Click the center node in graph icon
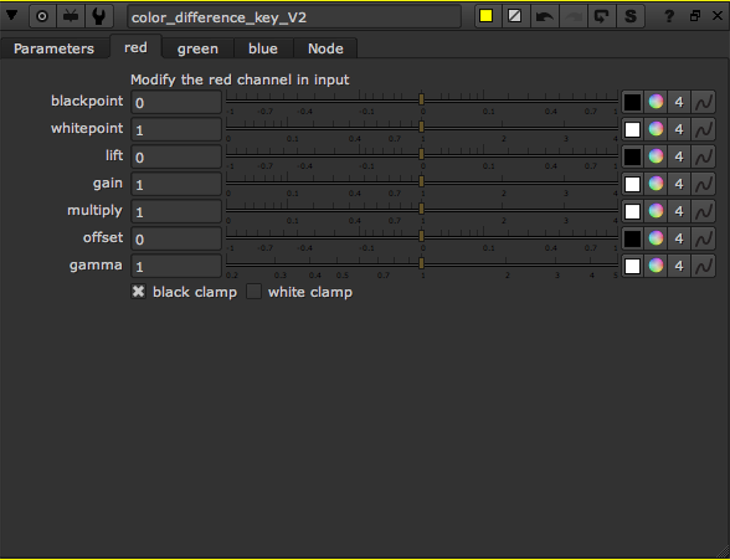Screen dimensions: 730x560 pyautogui.click(x=42, y=16)
